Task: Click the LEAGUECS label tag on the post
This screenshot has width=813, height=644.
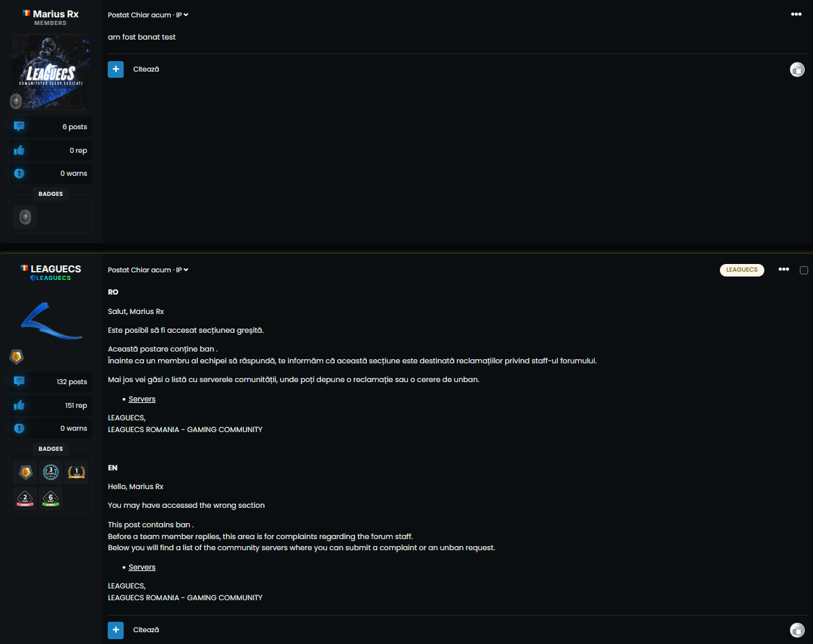Action: (741, 270)
